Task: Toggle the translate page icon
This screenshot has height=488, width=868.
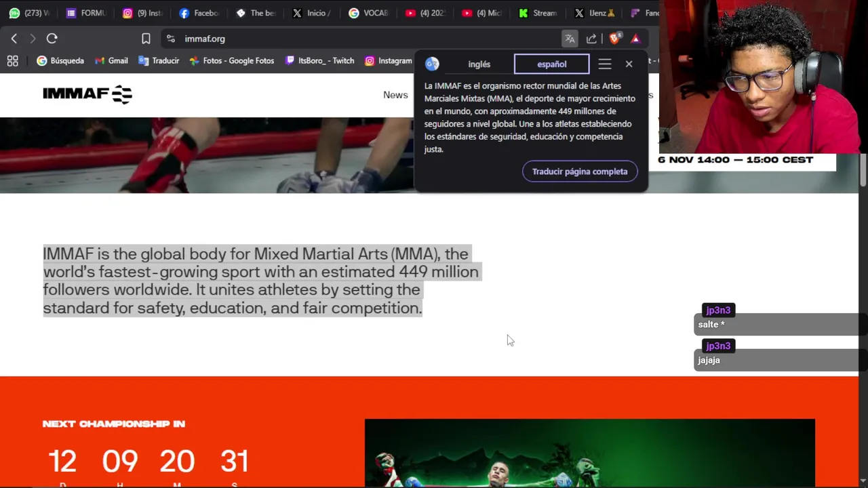Action: (570, 39)
